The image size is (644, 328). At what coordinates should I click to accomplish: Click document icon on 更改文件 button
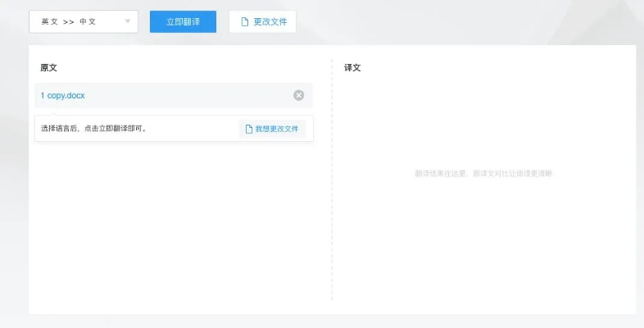click(244, 22)
